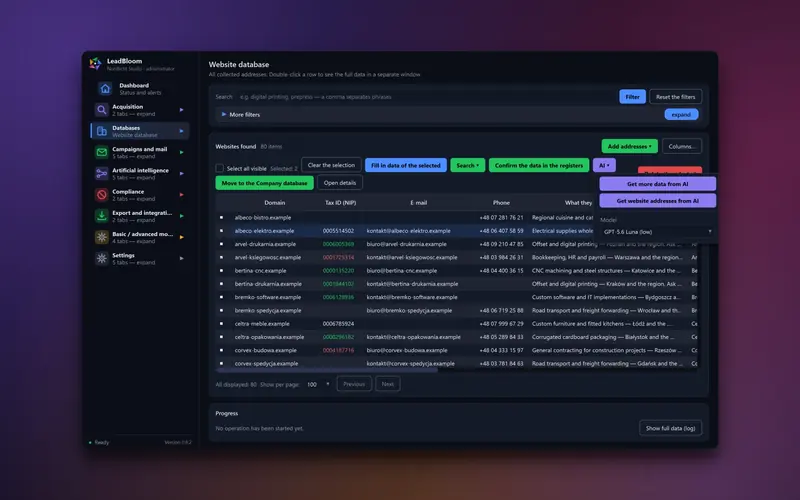Select the Databases sidebar icon
The height and width of the screenshot is (500, 800).
[x=102, y=131]
